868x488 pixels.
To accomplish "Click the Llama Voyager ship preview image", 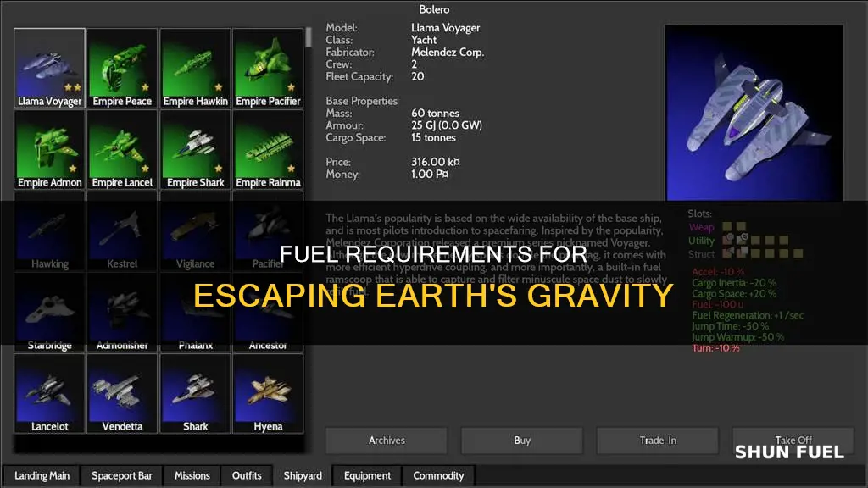I will click(754, 113).
